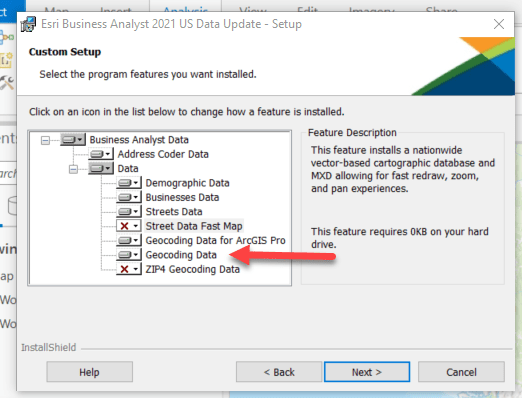The width and height of the screenshot is (522, 398).
Task: Click the installer icon in title bar
Action: pyautogui.click(x=28, y=24)
